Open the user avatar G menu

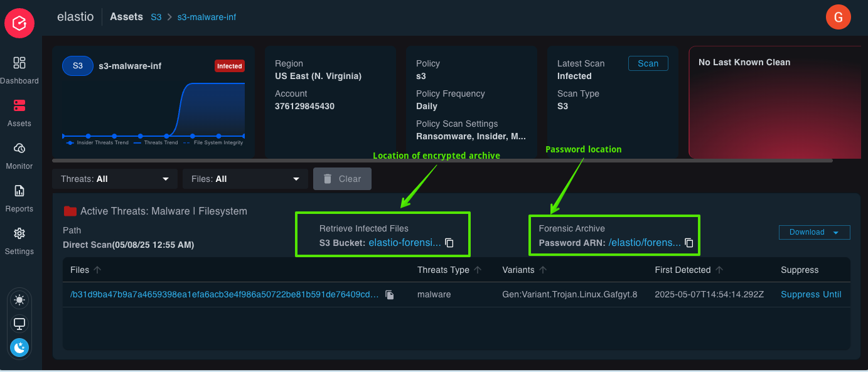(x=839, y=16)
